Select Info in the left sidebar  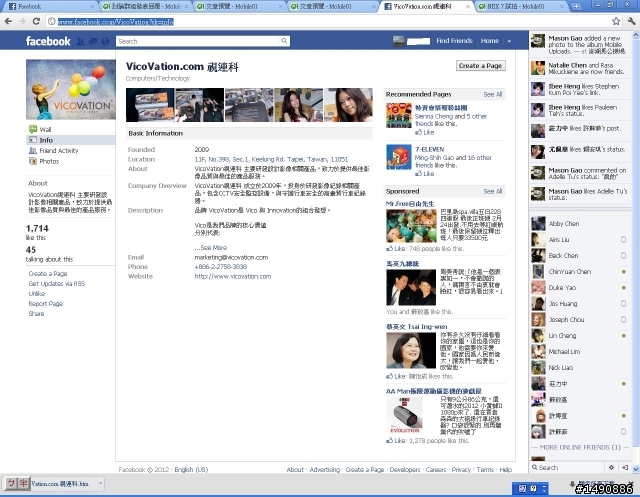pyautogui.click(x=71, y=140)
